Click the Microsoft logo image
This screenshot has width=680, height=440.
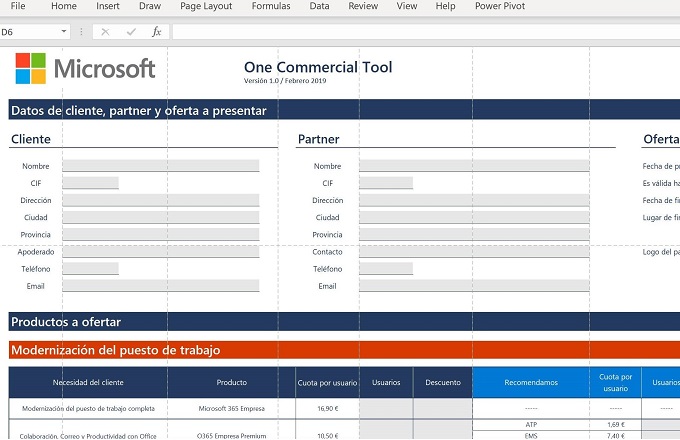click(85, 68)
